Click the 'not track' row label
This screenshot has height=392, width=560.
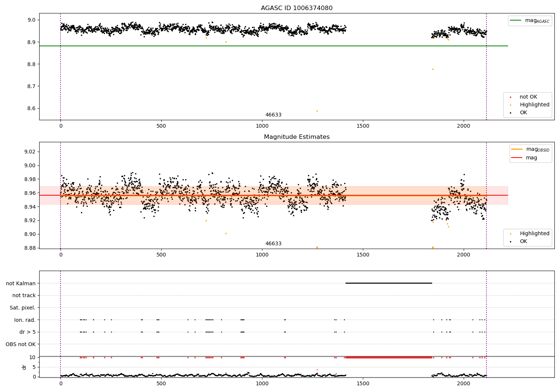pos(24,296)
